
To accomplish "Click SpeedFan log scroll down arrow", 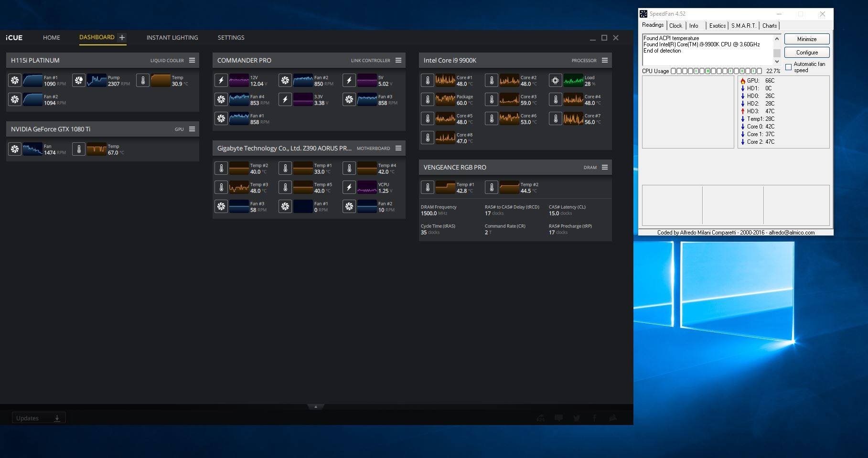I will coord(777,61).
